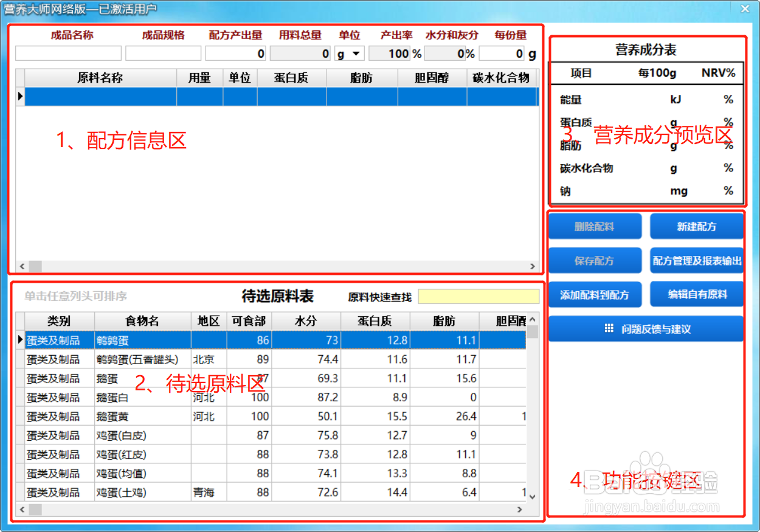Click the 新建配方 button

(697, 226)
